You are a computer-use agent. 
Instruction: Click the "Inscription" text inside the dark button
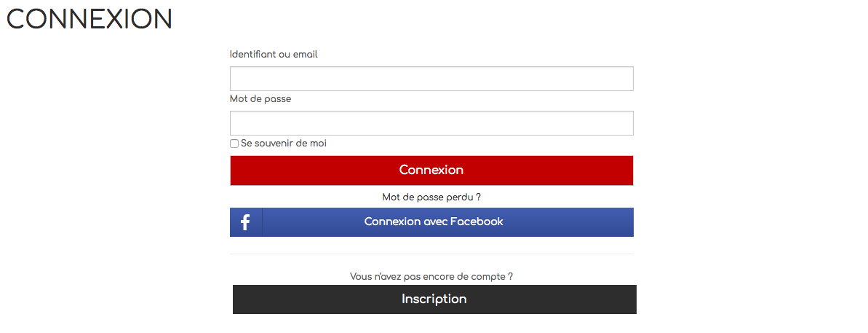pos(434,299)
